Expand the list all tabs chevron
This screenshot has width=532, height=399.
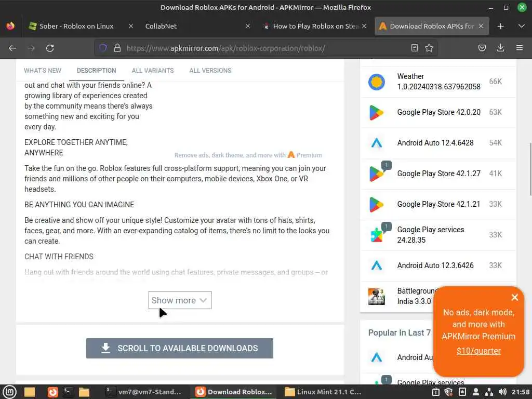coord(522,26)
